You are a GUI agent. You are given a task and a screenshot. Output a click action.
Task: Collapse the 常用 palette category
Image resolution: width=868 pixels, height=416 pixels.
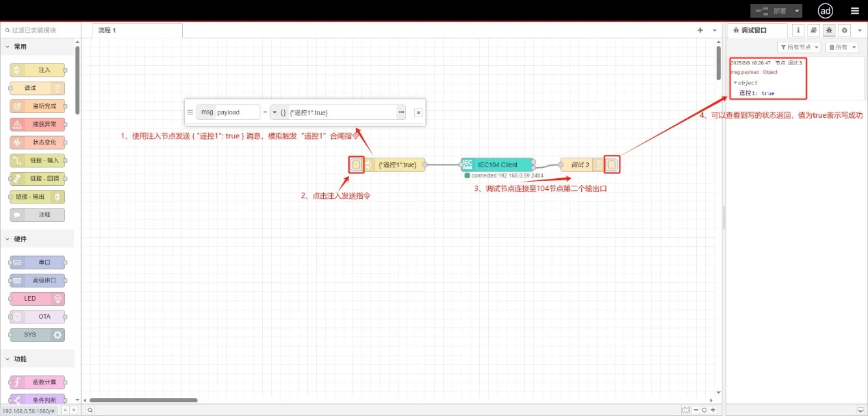click(8, 47)
